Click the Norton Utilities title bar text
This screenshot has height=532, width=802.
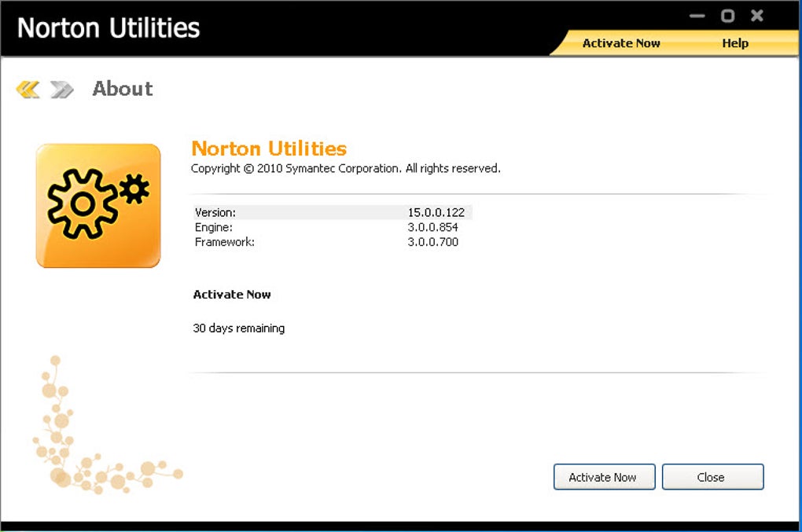(x=109, y=28)
